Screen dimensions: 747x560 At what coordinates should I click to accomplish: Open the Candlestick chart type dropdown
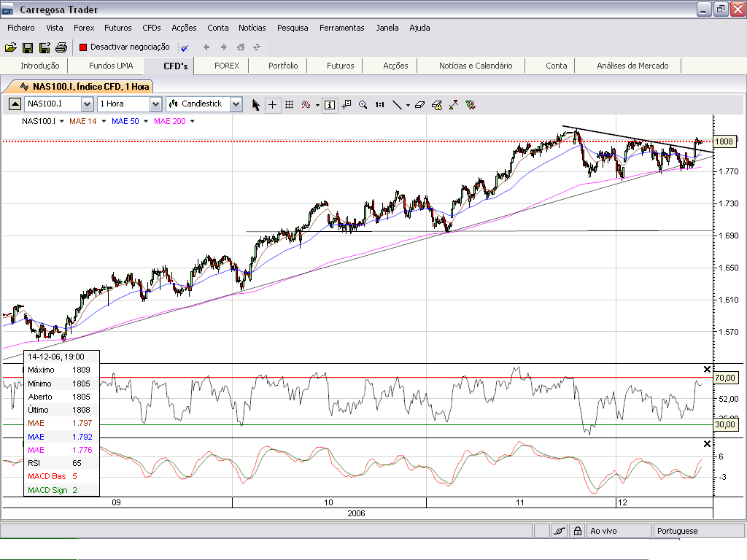pos(236,104)
